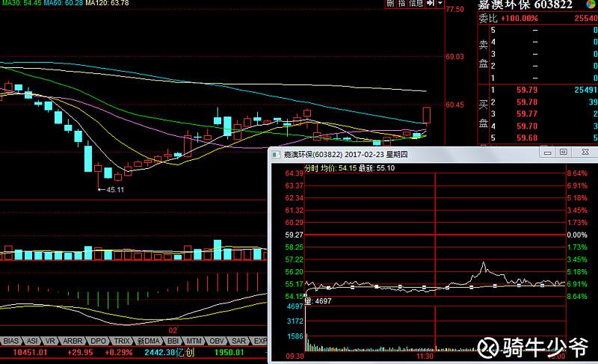Show the ARBR indicator tab
The width and height of the screenshot is (598, 364).
point(73,341)
